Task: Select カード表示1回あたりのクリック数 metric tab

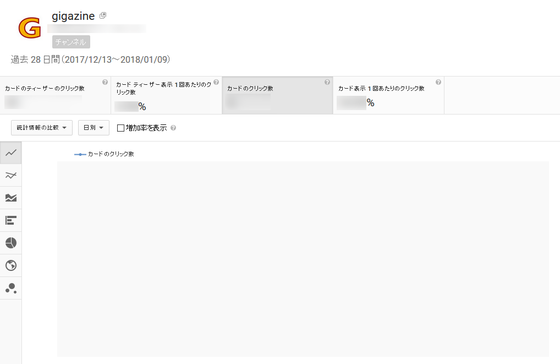Action: 389,95
